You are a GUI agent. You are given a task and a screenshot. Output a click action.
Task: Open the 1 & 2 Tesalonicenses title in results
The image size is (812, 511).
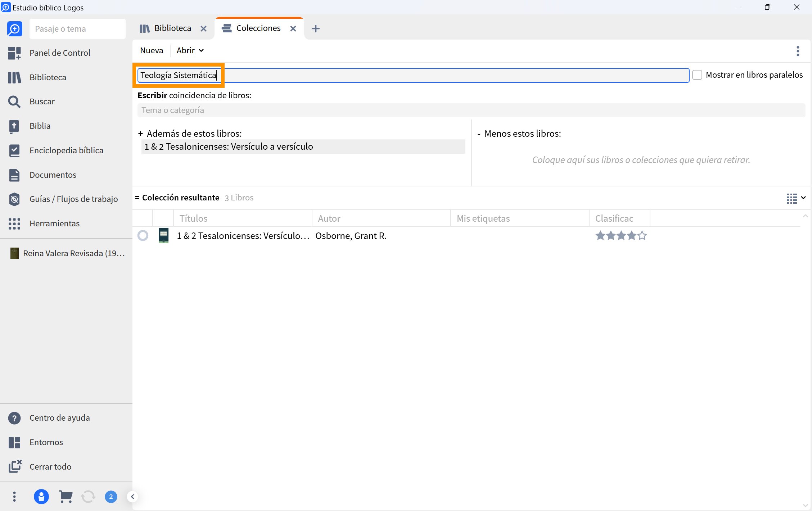[243, 236]
